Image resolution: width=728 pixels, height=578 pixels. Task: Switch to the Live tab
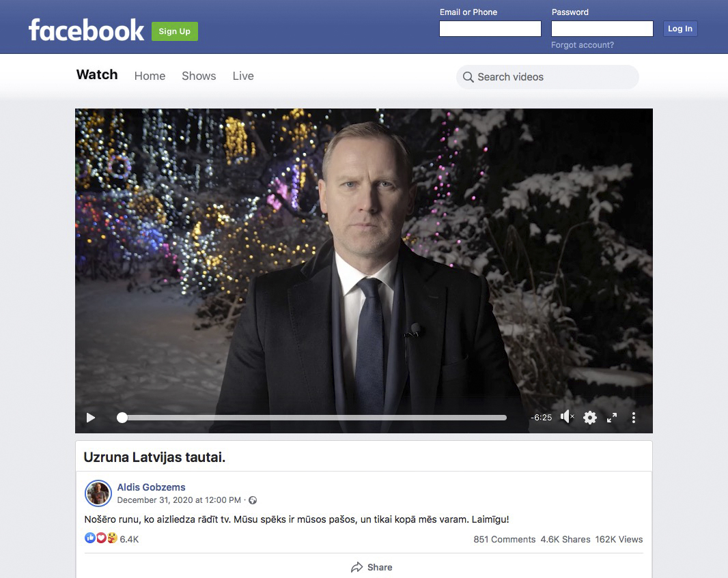point(243,76)
